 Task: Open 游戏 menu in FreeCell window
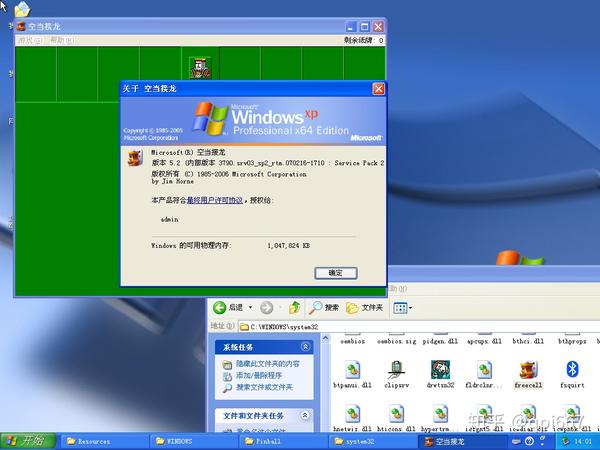pos(30,40)
